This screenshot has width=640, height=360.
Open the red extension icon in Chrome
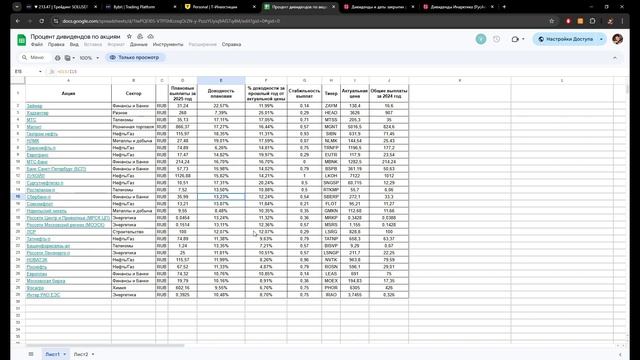point(568,21)
